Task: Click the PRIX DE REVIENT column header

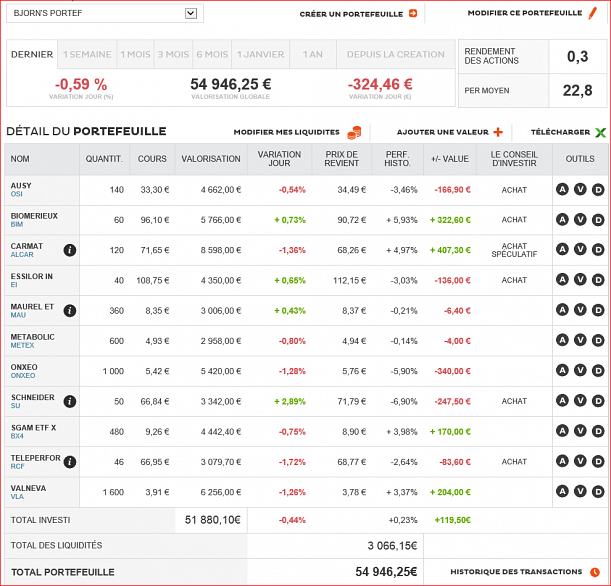Action: pos(341,159)
